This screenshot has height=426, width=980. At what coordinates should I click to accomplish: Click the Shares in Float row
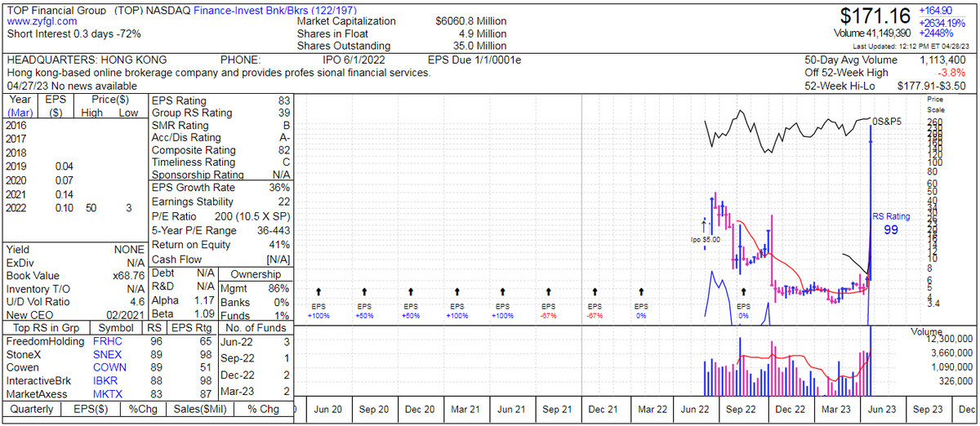pos(402,33)
